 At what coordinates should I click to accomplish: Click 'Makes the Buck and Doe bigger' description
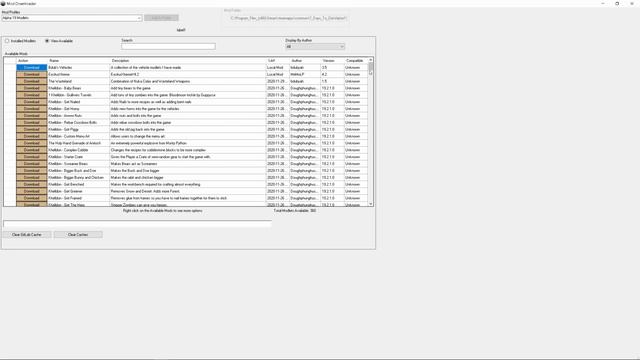click(188, 171)
